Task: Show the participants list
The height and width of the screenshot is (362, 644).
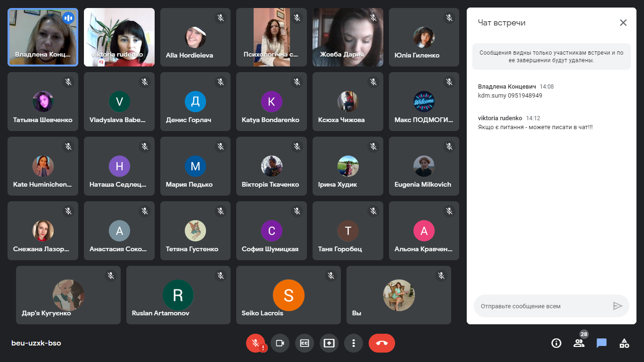Action: coord(579,343)
